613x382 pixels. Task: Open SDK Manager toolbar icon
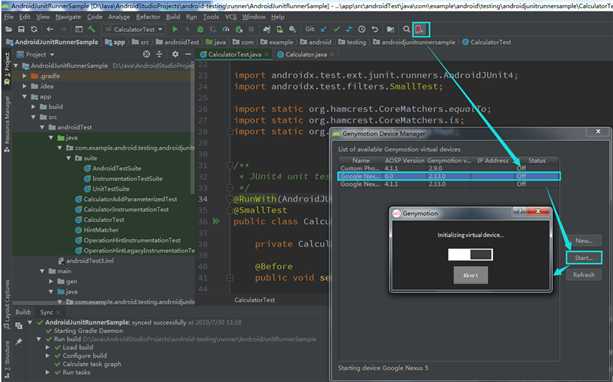(292, 29)
